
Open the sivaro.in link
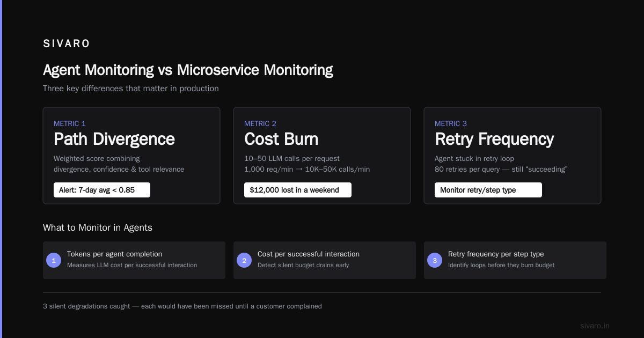[x=595, y=326]
